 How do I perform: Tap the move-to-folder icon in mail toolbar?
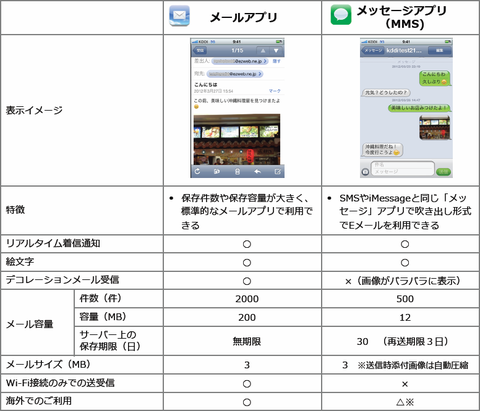(217, 172)
